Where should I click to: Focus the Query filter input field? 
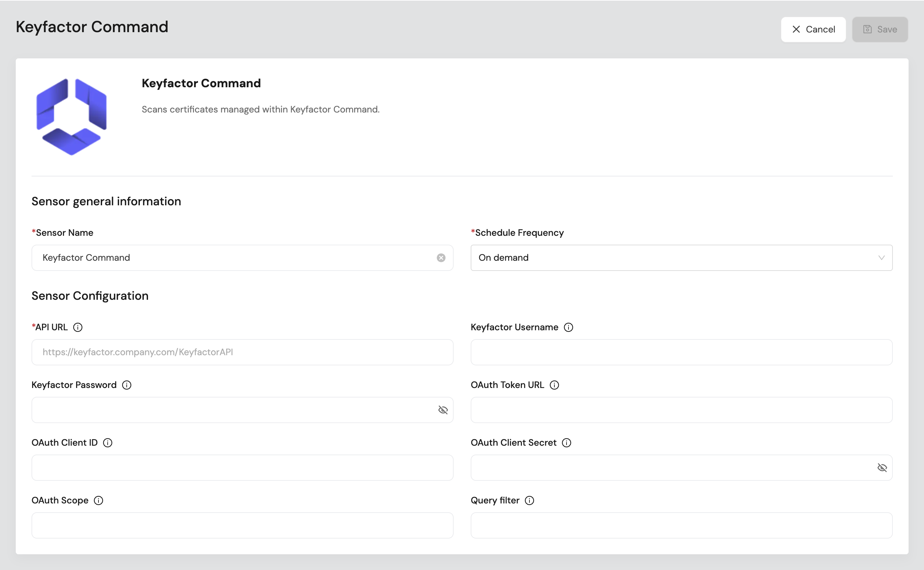coord(681,525)
